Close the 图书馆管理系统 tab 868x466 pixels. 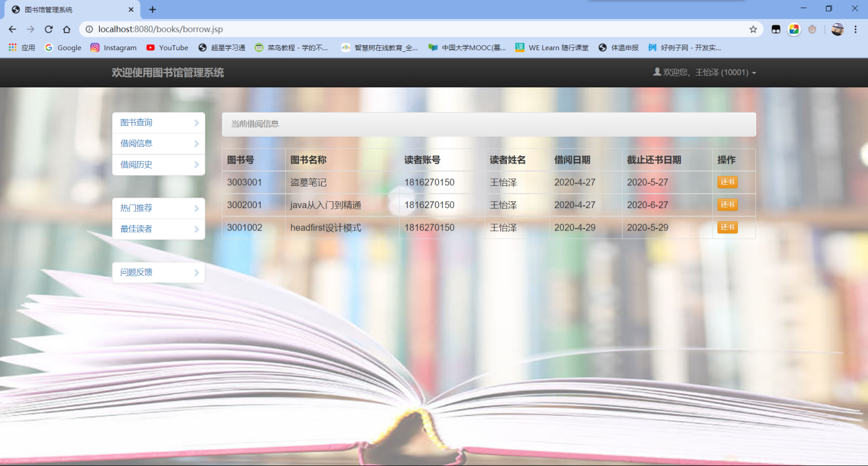[131, 9]
